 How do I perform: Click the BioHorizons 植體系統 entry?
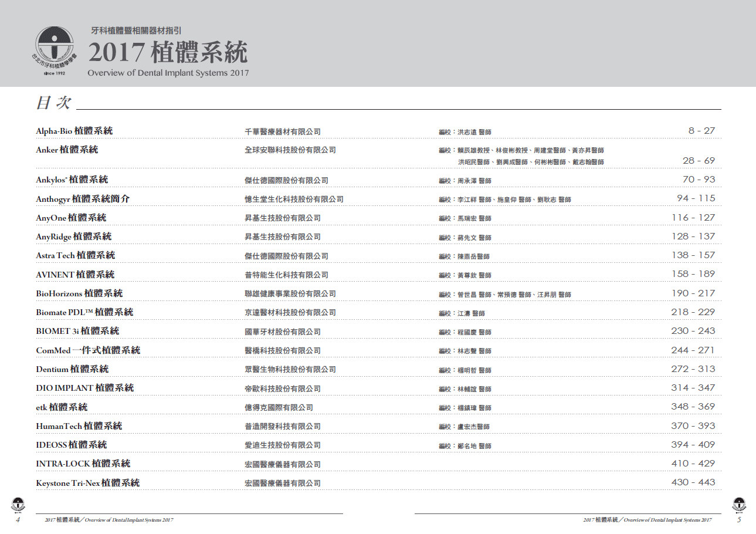coord(79,293)
